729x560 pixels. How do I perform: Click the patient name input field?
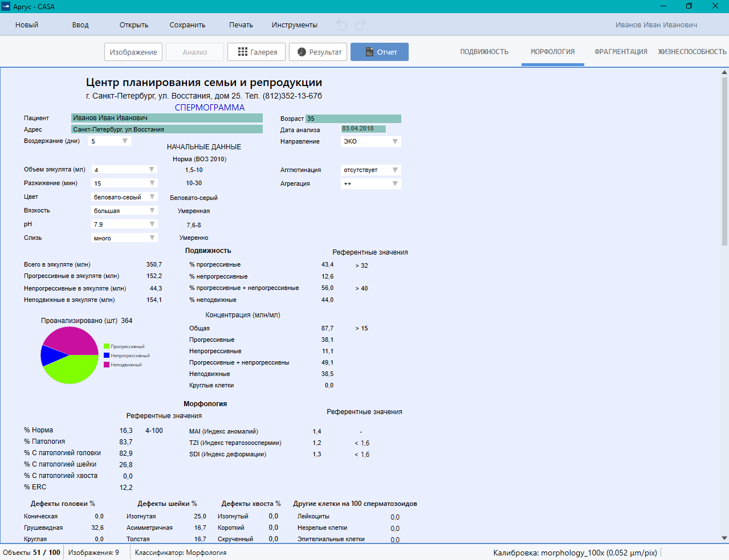[166, 118]
